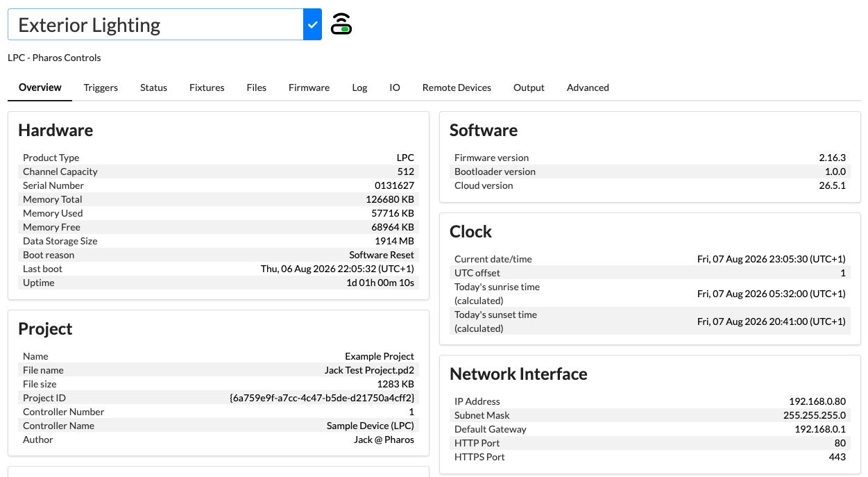Click Firmware version value 2.16.3
868x477 pixels.
click(832, 158)
